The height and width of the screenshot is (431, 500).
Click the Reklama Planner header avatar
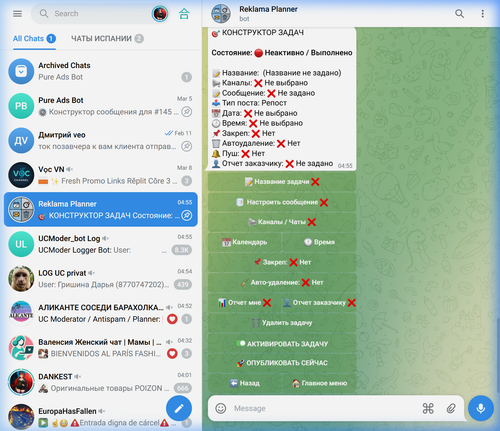tap(221, 14)
